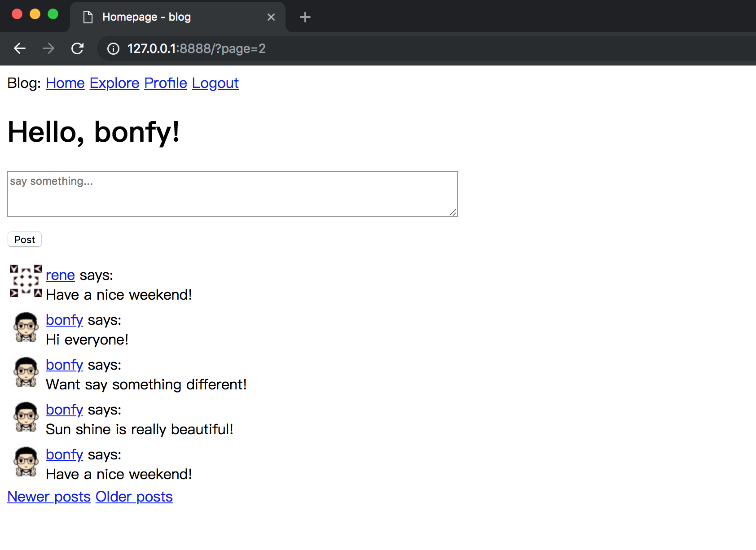Open the Profile link
This screenshot has width=756, height=550.
point(166,83)
